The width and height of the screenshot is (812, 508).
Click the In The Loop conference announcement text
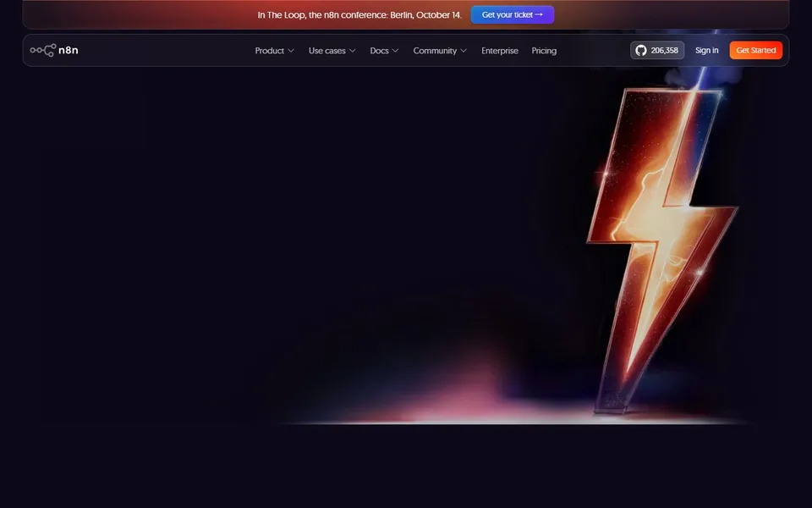pos(359,15)
